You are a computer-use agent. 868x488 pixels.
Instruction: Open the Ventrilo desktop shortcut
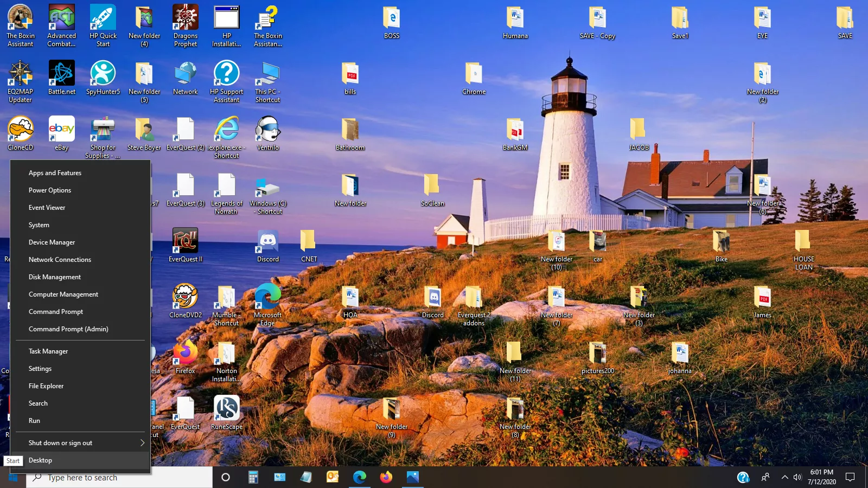pyautogui.click(x=267, y=130)
